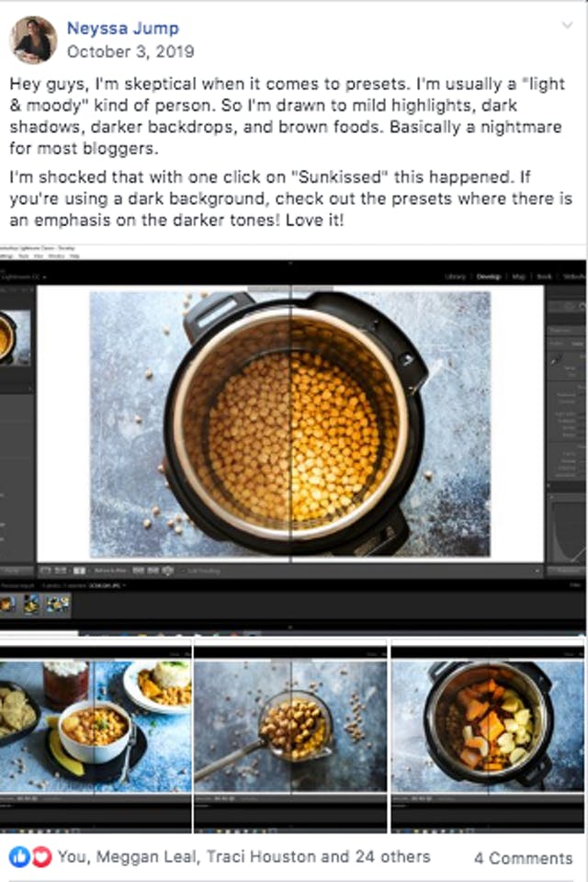Click Neyssa Jump's profile picture
The width and height of the screenshot is (588, 882).
coord(33,40)
